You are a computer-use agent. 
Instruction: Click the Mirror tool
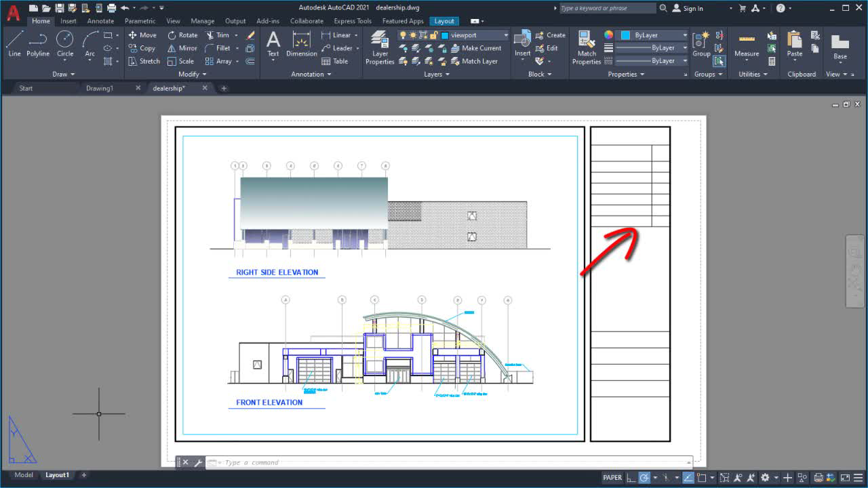182,48
